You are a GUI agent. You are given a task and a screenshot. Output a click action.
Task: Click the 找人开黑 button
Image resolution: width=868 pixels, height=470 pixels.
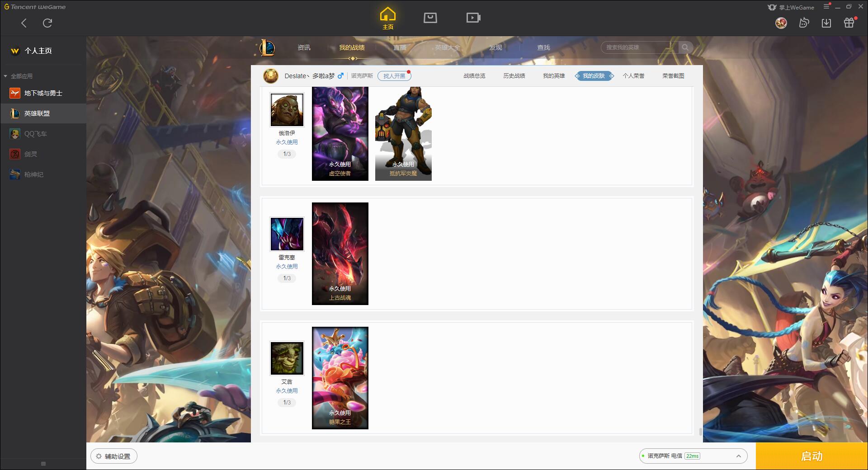click(x=394, y=76)
